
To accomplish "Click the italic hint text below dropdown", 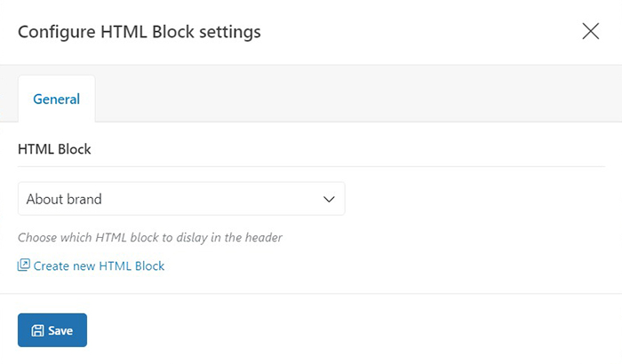I will 149,237.
